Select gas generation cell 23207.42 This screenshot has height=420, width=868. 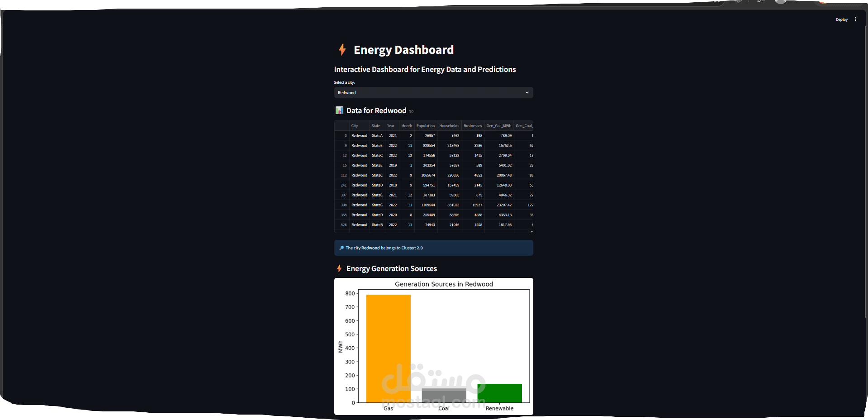(499, 205)
